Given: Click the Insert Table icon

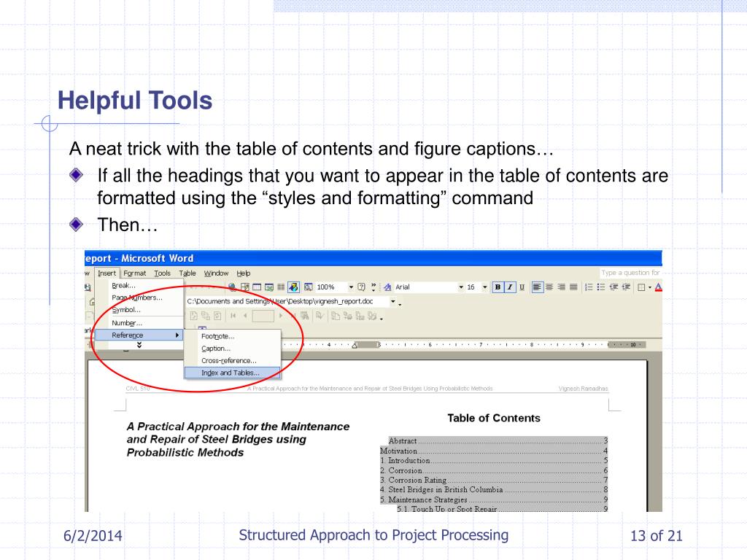Looking at the screenshot, I should tap(257, 287).
